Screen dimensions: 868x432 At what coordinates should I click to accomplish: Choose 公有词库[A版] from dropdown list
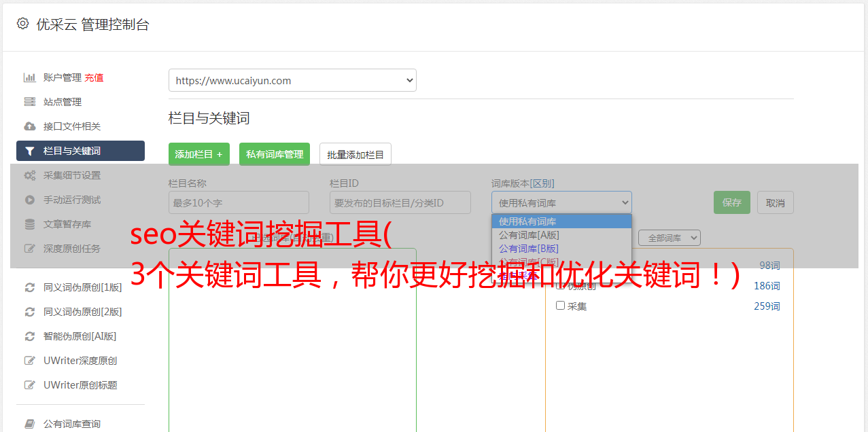tap(529, 235)
